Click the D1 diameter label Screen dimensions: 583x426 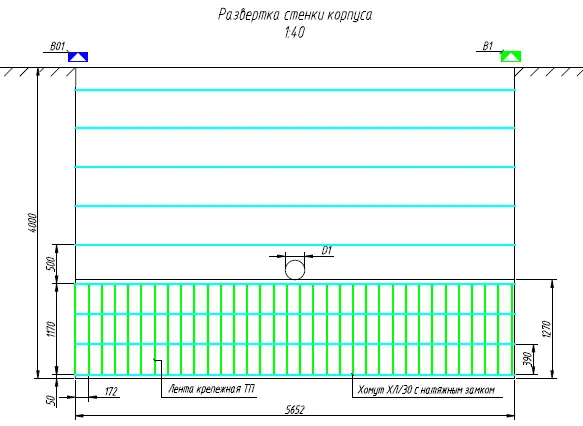[x=326, y=250]
